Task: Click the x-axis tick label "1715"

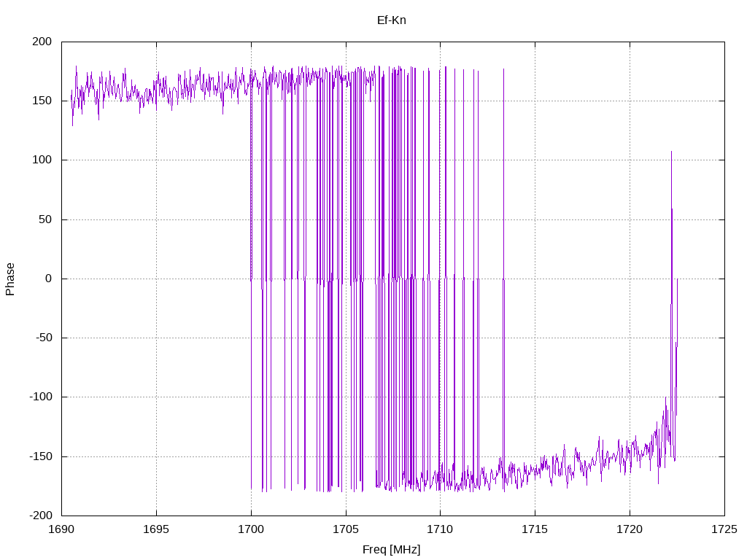Action: pyautogui.click(x=535, y=529)
